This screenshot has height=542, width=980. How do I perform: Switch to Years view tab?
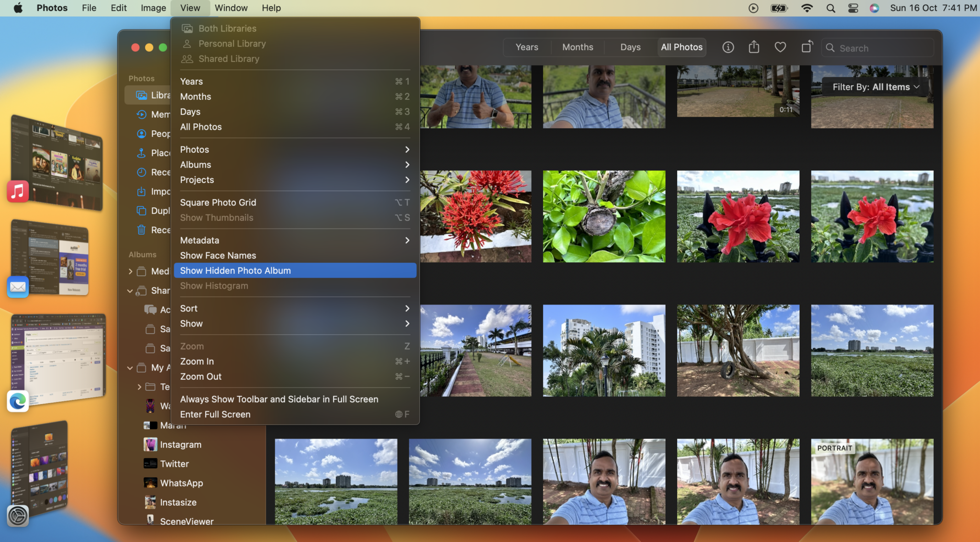pyautogui.click(x=527, y=47)
